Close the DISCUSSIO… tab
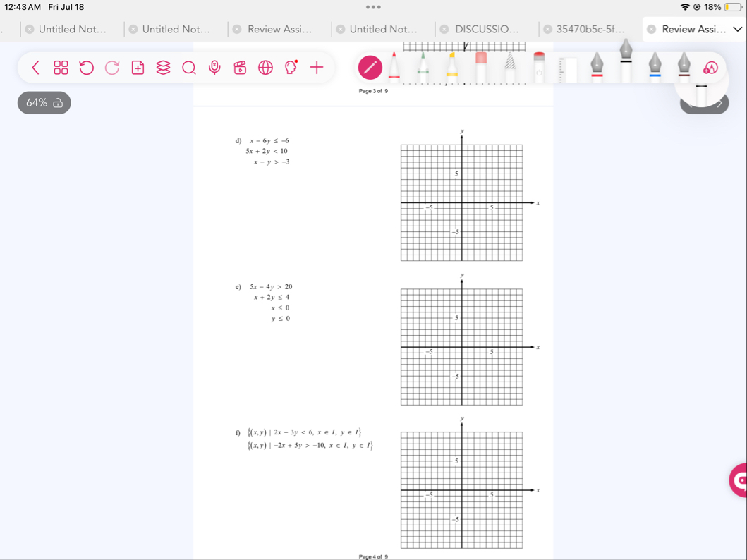The width and height of the screenshot is (747, 560). click(444, 29)
